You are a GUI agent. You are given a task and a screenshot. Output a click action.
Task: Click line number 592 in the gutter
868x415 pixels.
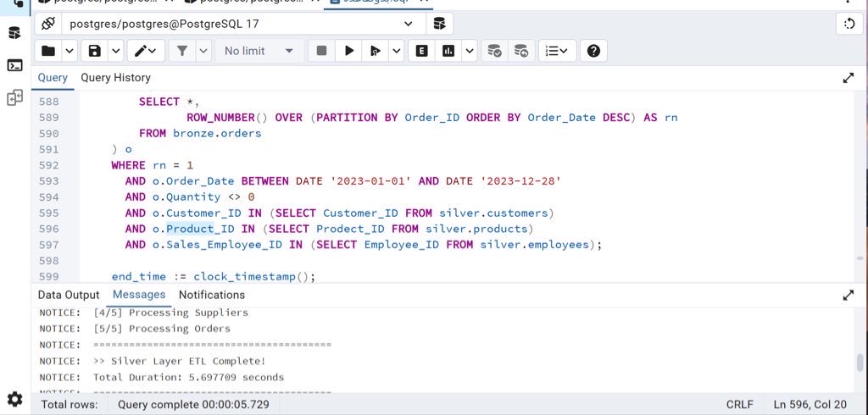point(48,165)
